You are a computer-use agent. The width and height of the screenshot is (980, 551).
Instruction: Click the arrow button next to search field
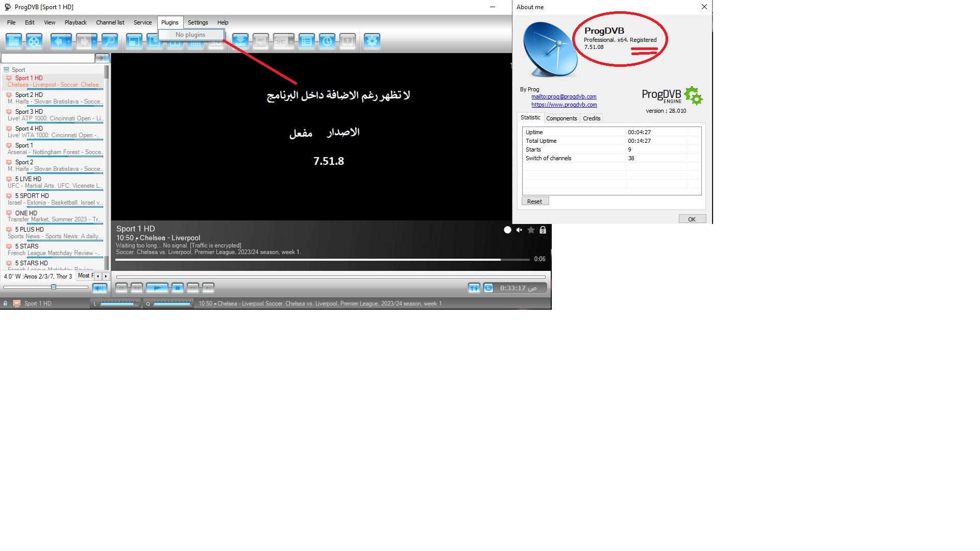[x=102, y=58]
